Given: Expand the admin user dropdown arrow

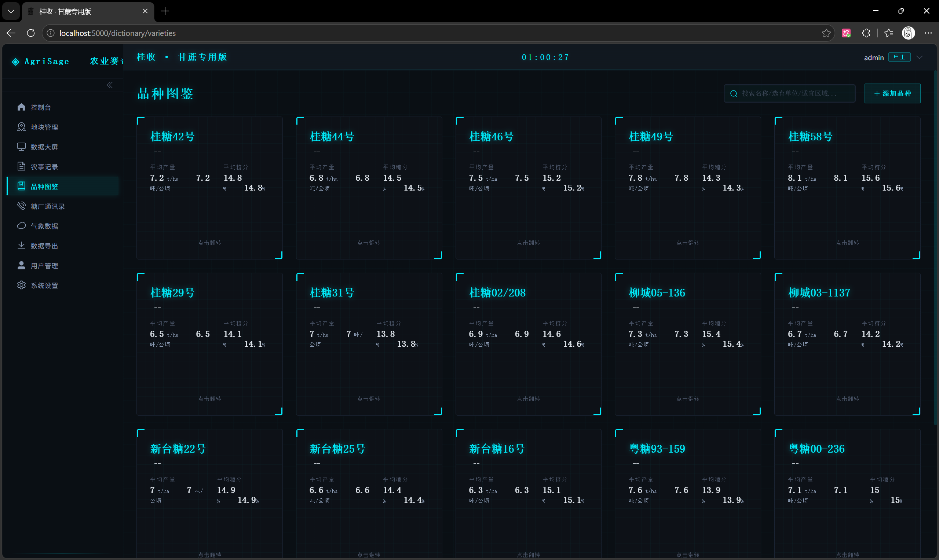Looking at the screenshot, I should [920, 58].
